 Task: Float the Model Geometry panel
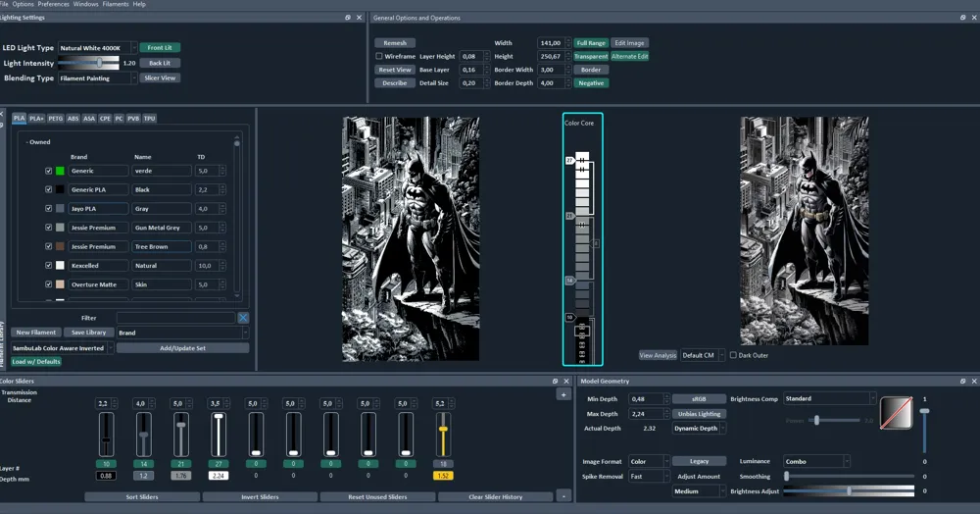click(963, 381)
